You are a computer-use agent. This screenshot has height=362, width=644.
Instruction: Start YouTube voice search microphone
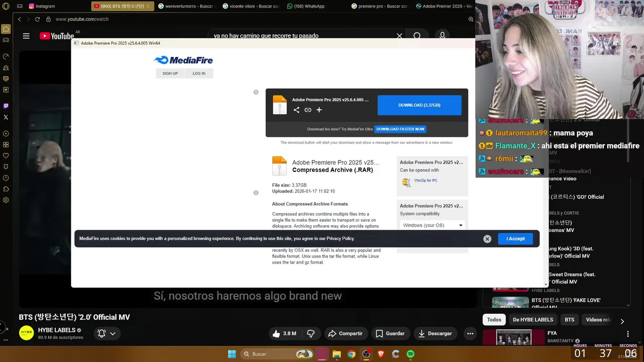442,35
